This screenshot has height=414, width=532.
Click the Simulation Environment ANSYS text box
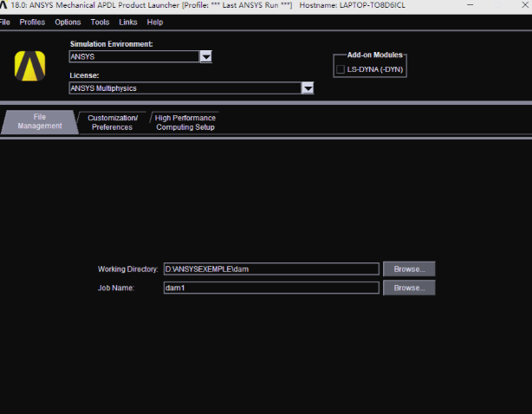tap(133, 57)
